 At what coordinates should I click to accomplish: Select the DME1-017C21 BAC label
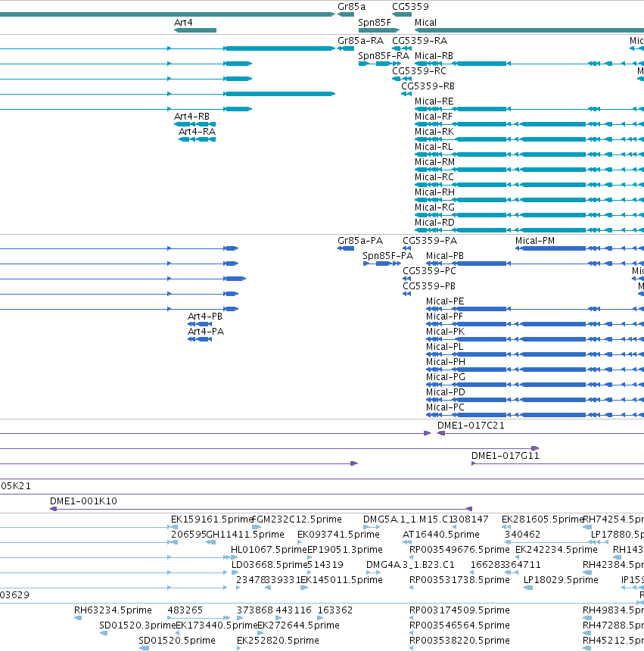471,426
